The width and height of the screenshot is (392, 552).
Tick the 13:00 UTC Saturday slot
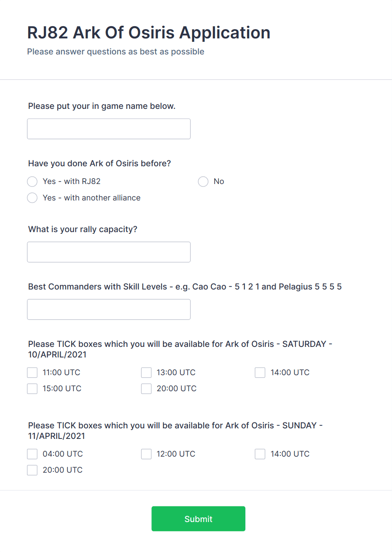click(146, 372)
